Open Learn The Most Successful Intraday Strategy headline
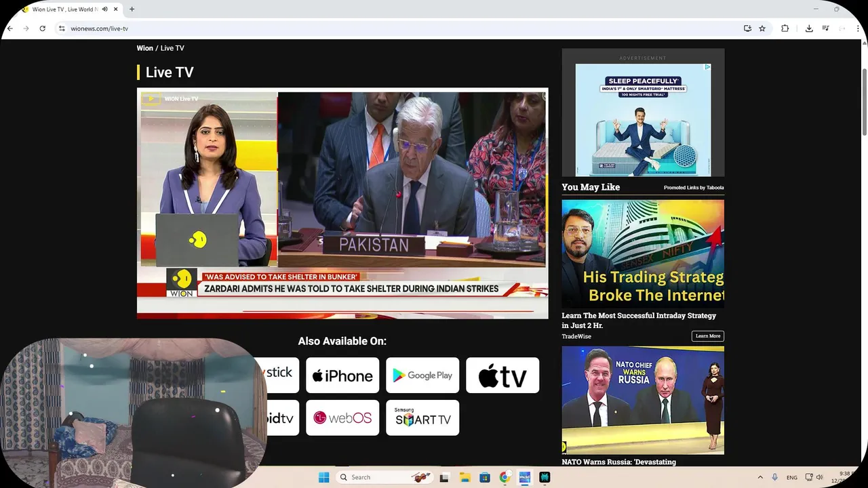The height and width of the screenshot is (488, 868). 639,321
